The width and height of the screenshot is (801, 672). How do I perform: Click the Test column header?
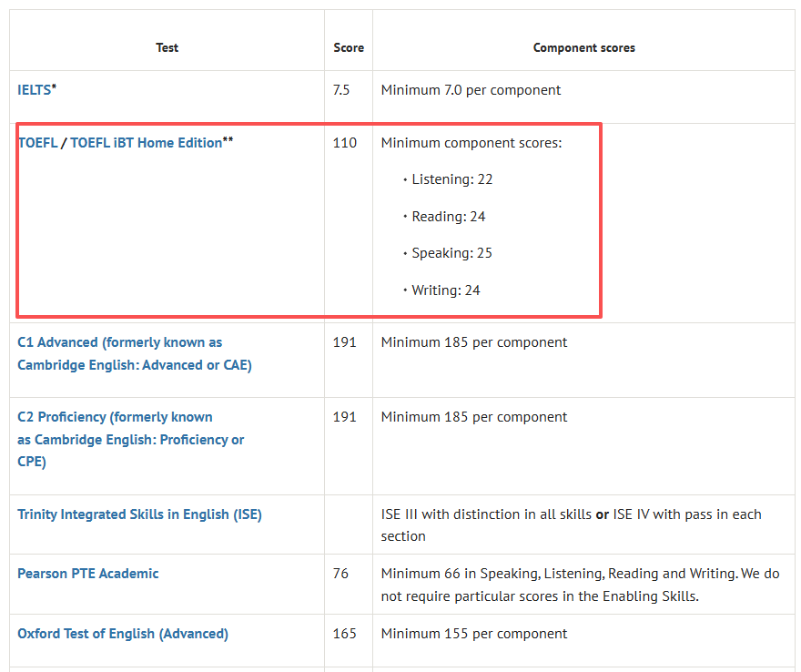point(167,47)
